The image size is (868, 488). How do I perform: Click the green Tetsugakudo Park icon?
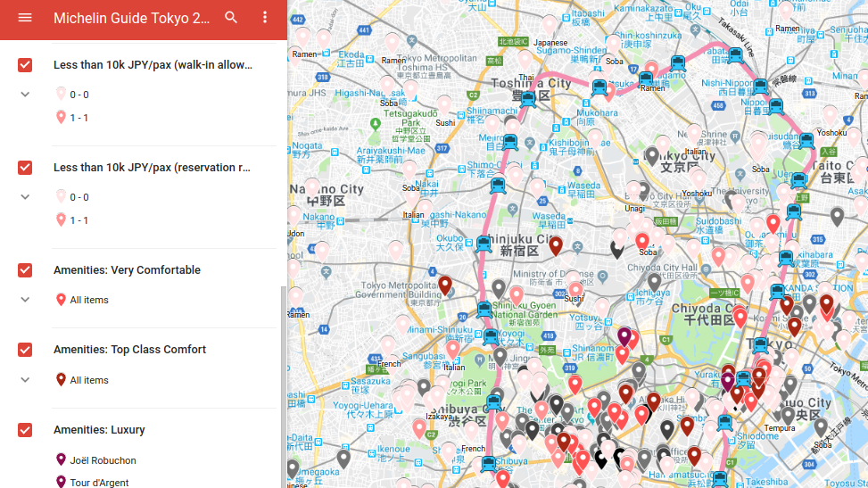(376, 123)
